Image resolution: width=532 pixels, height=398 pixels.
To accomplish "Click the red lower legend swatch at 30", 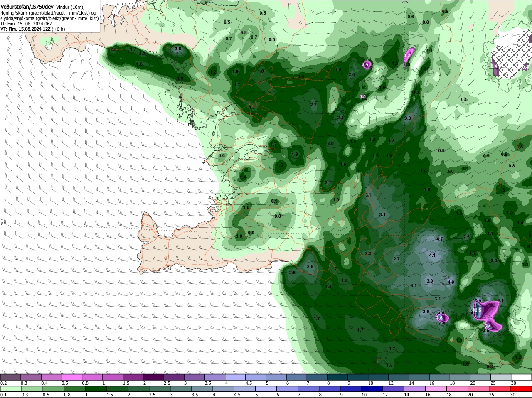I will point(521,389).
